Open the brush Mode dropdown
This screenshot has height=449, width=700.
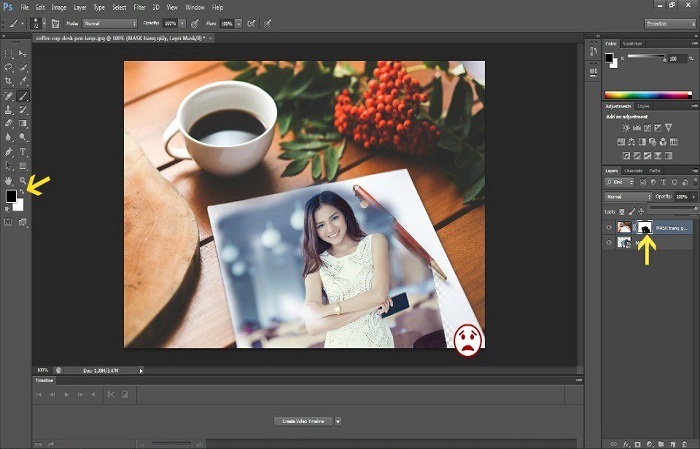pos(107,22)
